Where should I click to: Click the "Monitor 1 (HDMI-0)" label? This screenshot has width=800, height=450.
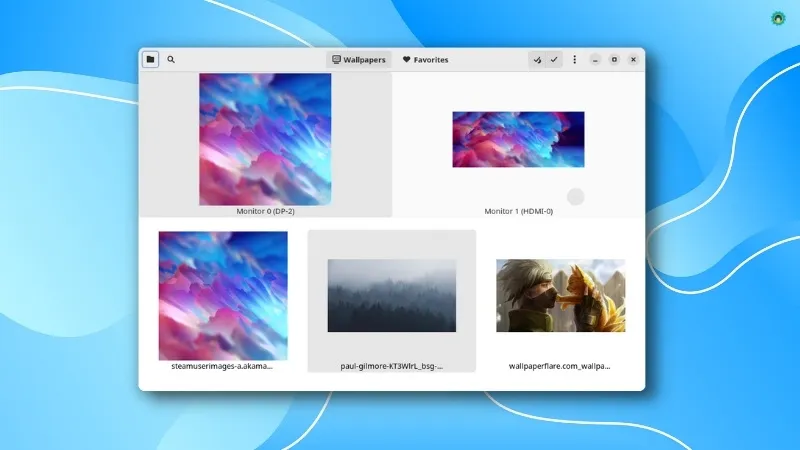point(518,212)
